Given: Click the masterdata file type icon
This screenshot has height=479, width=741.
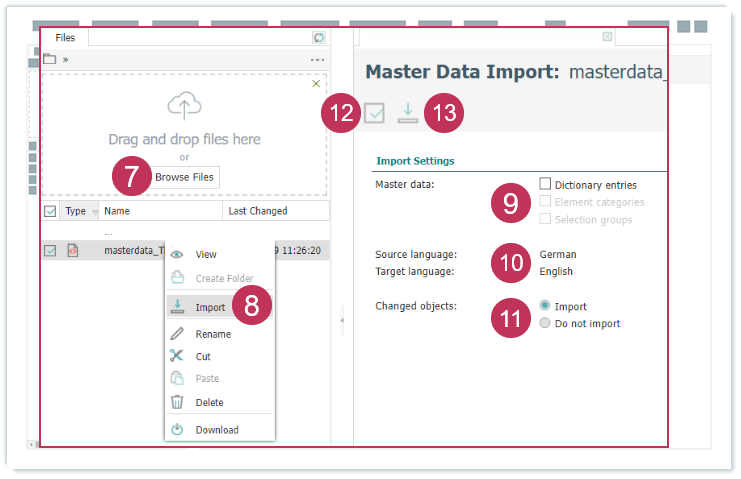Looking at the screenshot, I should [x=73, y=251].
